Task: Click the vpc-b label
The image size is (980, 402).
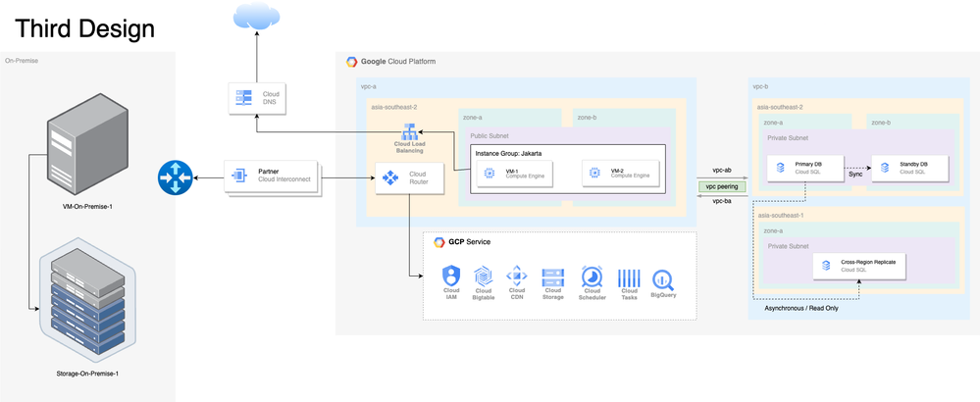Action: click(x=760, y=87)
